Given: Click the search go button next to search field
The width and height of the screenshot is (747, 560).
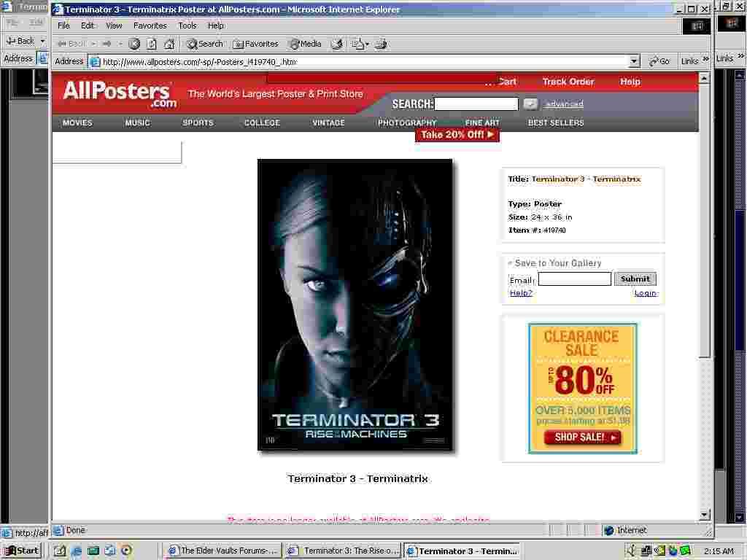Looking at the screenshot, I should [530, 104].
